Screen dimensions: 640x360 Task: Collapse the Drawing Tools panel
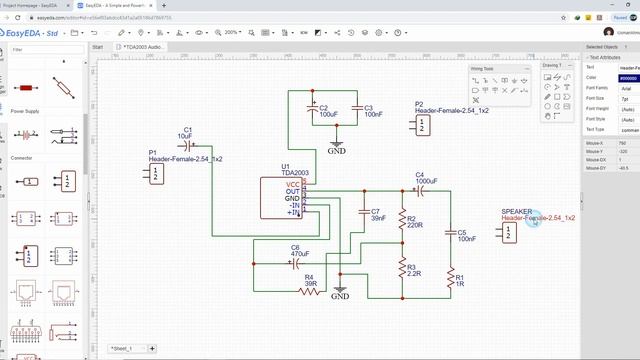pos(570,65)
